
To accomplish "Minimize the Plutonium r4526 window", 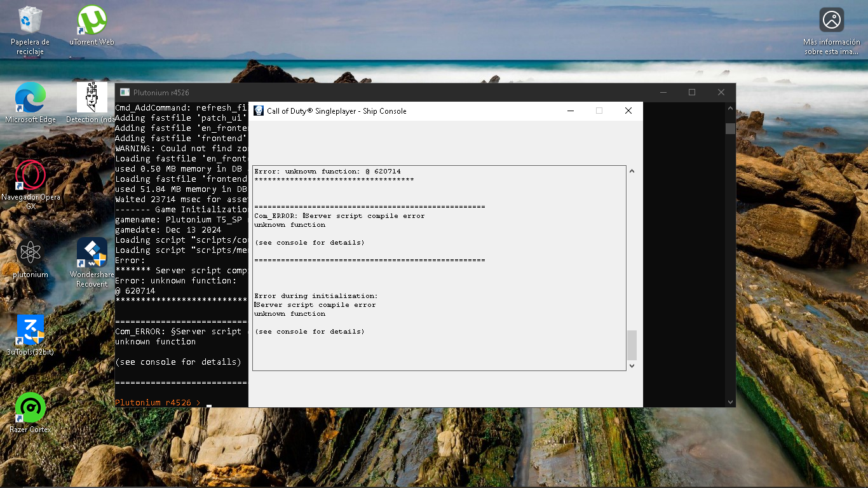I will coord(663,93).
